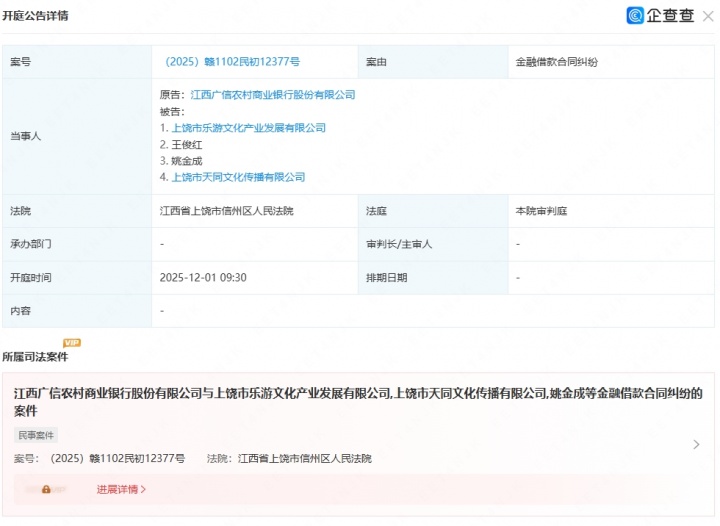Screen dimensions: 720x526
Task: Click the VIP badge above 所属司法案件
Action: 72,342
